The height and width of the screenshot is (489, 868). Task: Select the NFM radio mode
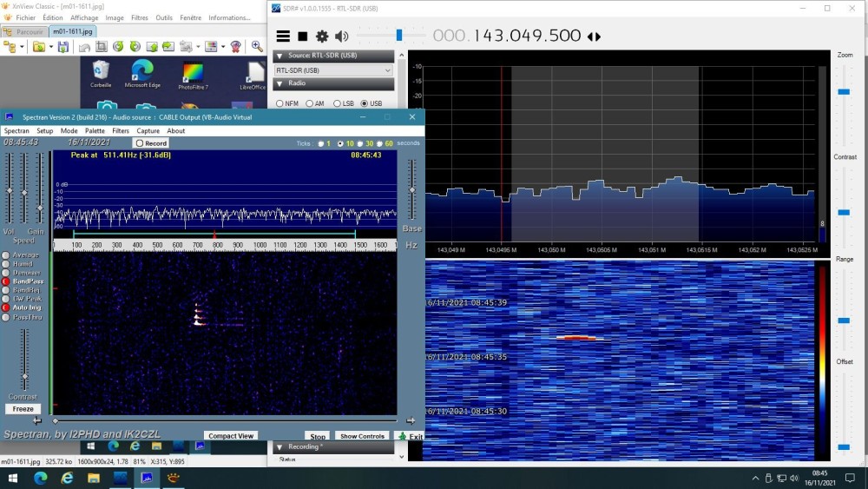coord(279,103)
